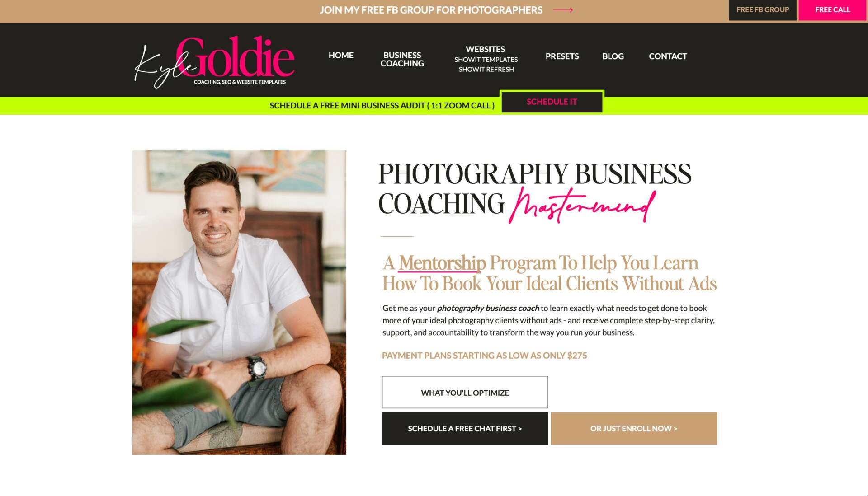The image size is (868, 496).
Task: Click Schedule a Free Chat First button
Action: click(465, 428)
